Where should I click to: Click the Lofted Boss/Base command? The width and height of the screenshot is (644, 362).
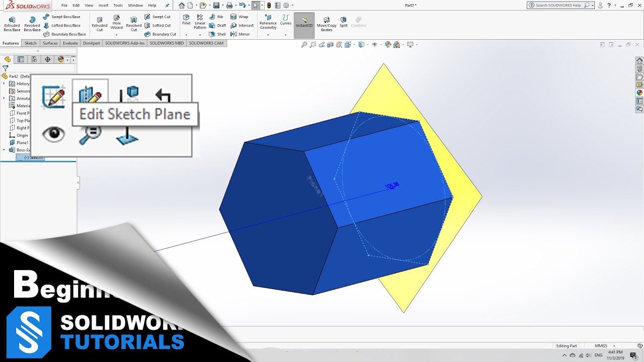(62, 25)
